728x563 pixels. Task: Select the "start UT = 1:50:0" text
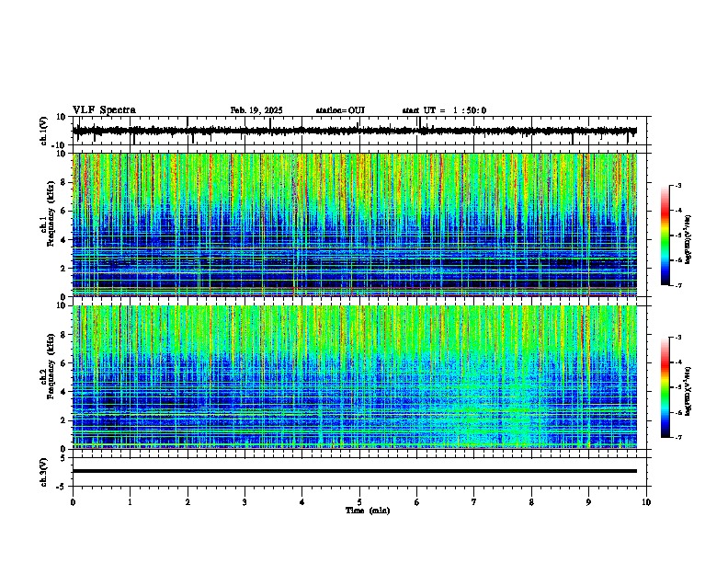pos(444,110)
